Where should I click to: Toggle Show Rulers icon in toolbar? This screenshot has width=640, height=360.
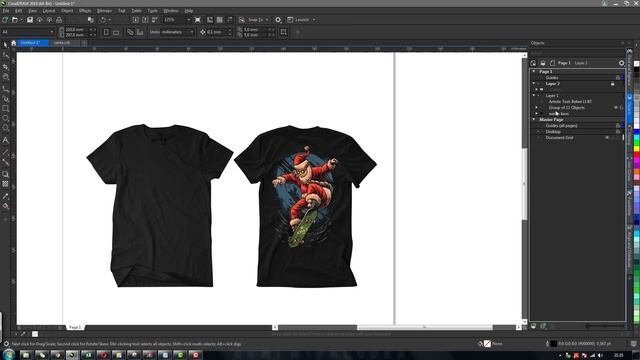[210, 20]
